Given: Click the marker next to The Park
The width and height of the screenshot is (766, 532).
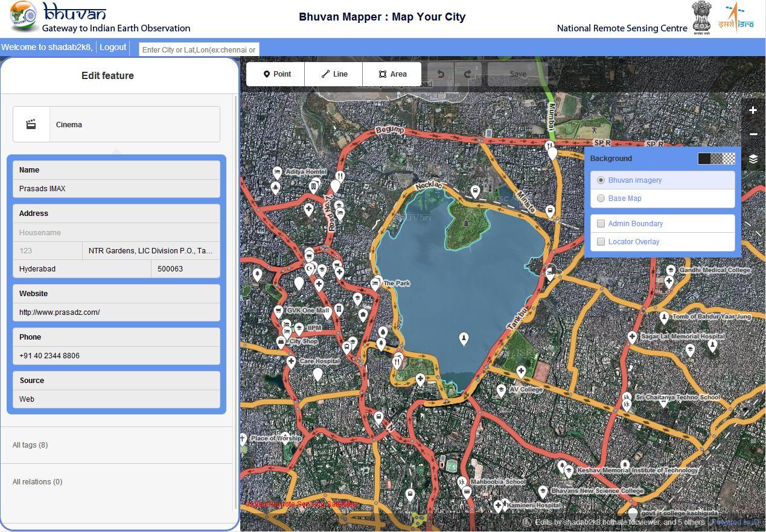Looking at the screenshot, I should click(x=376, y=282).
